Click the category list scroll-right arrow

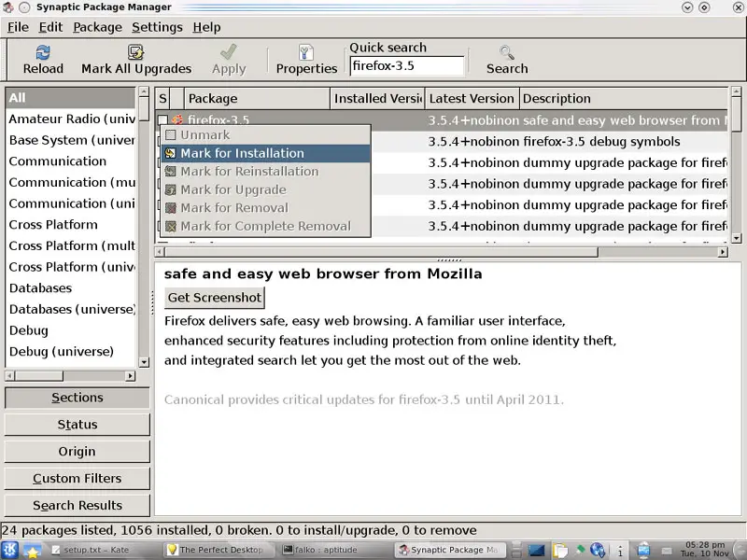(x=130, y=376)
